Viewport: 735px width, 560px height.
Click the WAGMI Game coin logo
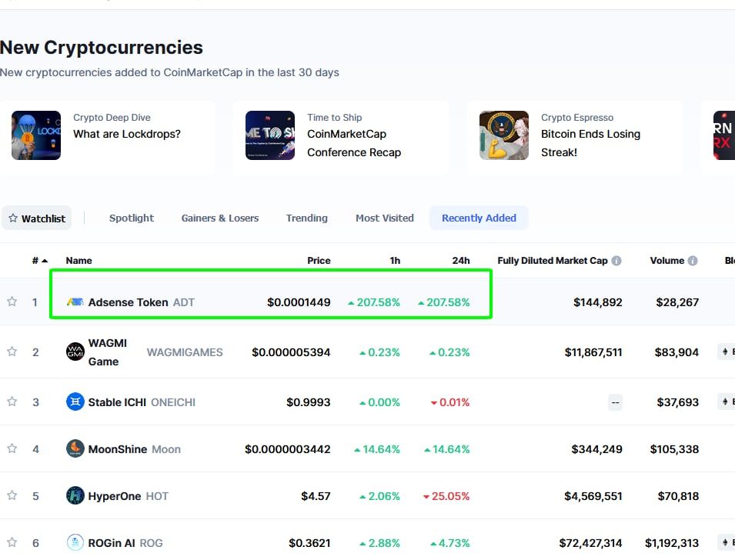(74, 352)
